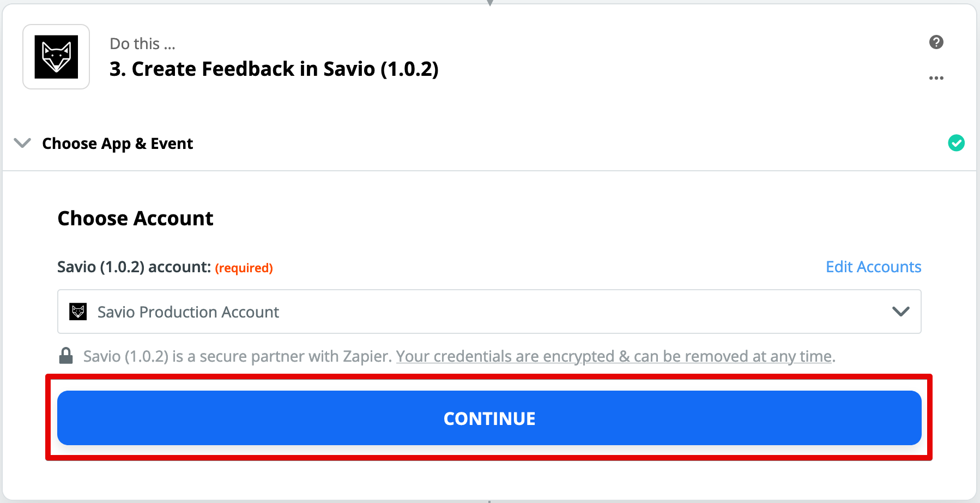The width and height of the screenshot is (980, 503).
Task: Open the Savio account dropdown arrow
Action: pos(900,312)
